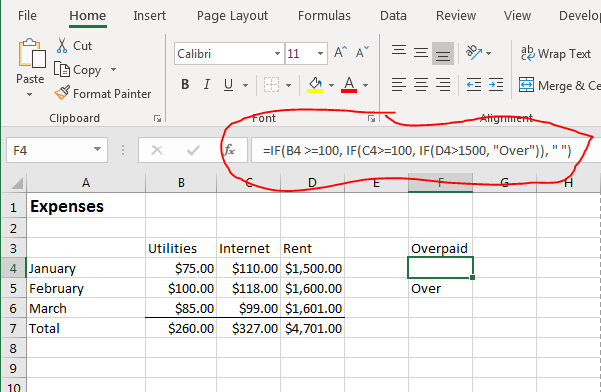
Task: Expand the Calibri font name dropdown
Action: pos(278,54)
